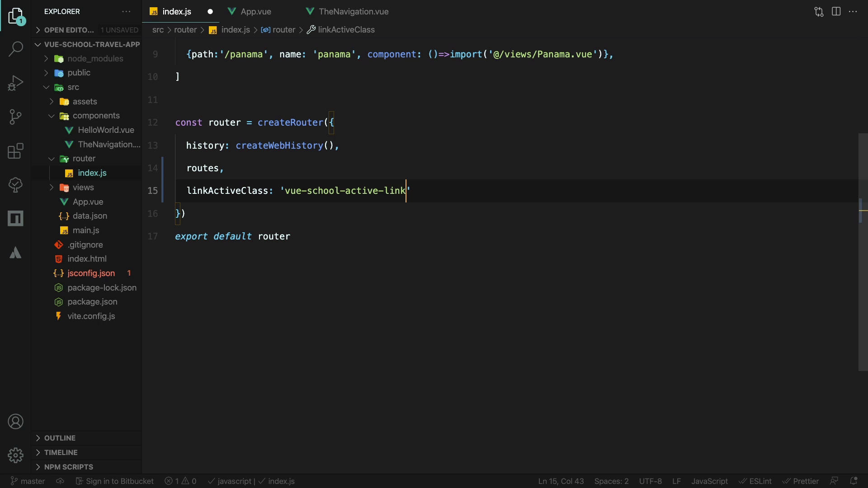Click the Synchronize Changes cloud icon
Screen dimensions: 868x488
[x=60, y=481]
